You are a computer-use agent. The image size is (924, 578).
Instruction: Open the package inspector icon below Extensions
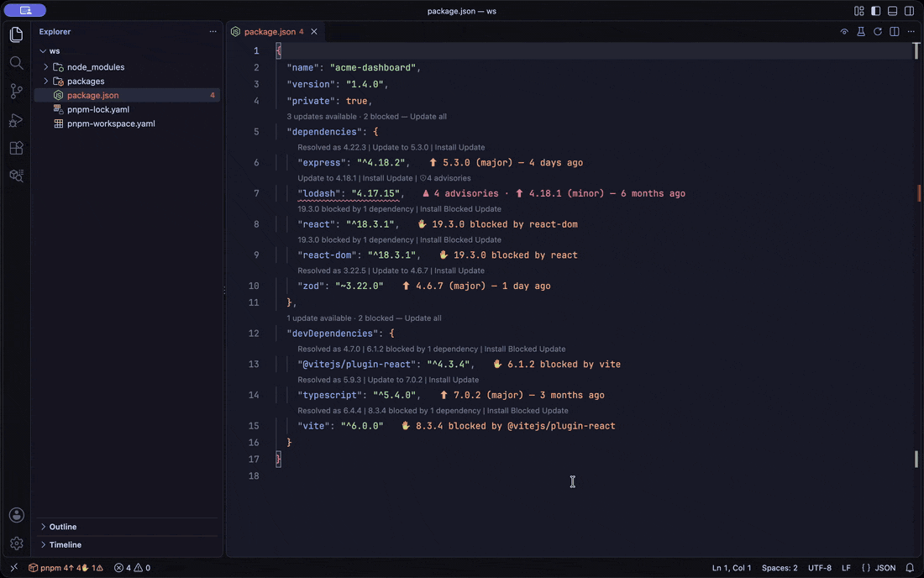click(17, 176)
